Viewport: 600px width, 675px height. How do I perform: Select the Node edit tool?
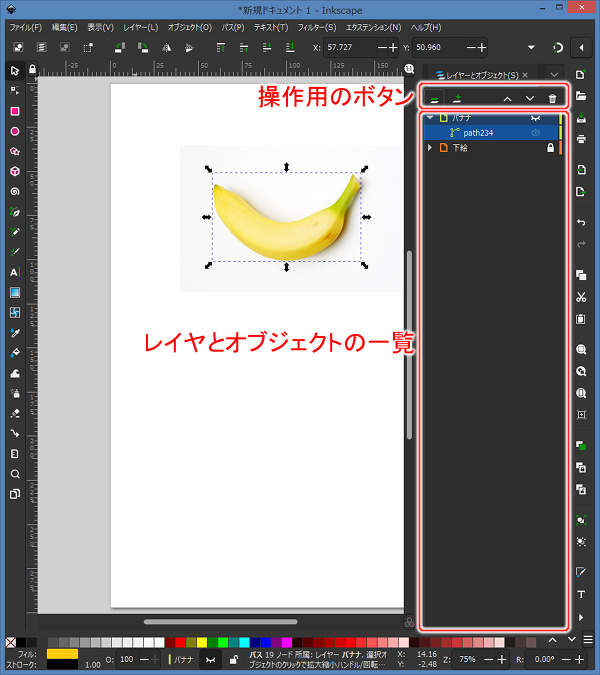coord(15,91)
